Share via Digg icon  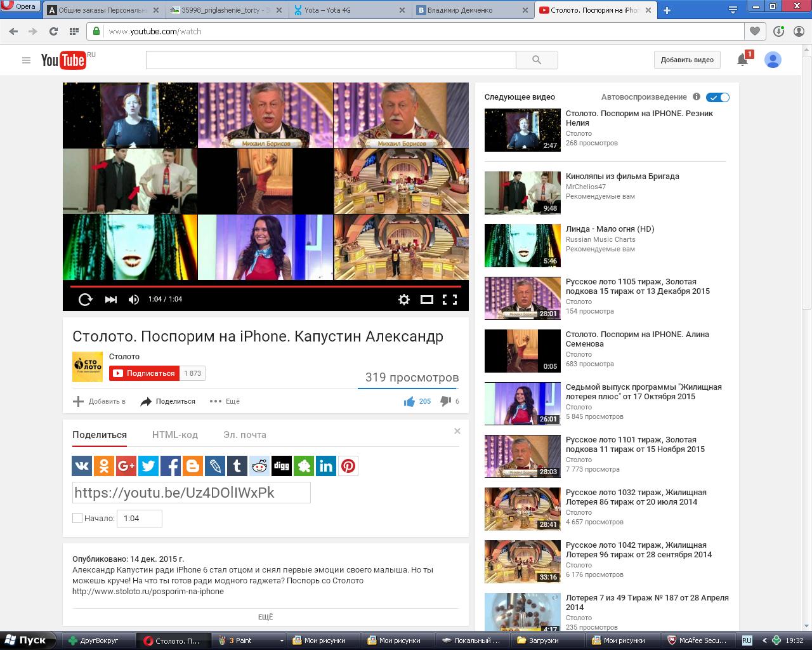282,466
